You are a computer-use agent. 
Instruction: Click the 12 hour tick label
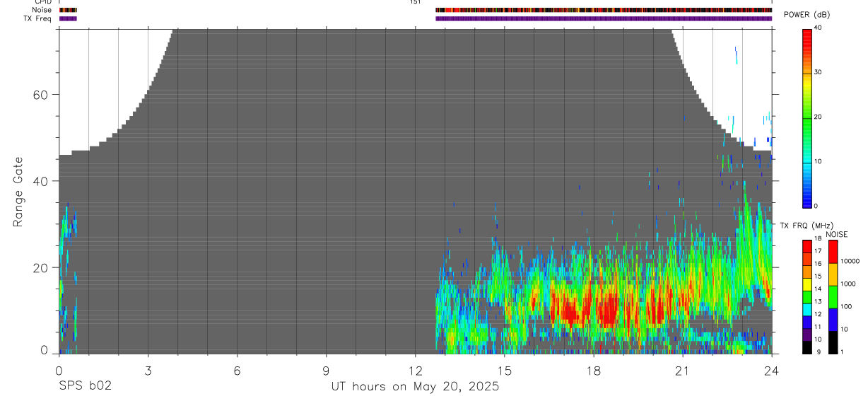click(416, 370)
